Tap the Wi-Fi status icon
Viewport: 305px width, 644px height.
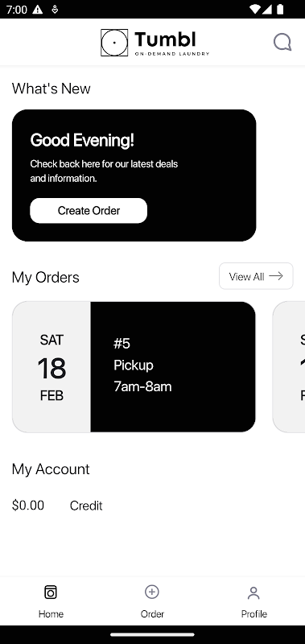click(x=255, y=9)
